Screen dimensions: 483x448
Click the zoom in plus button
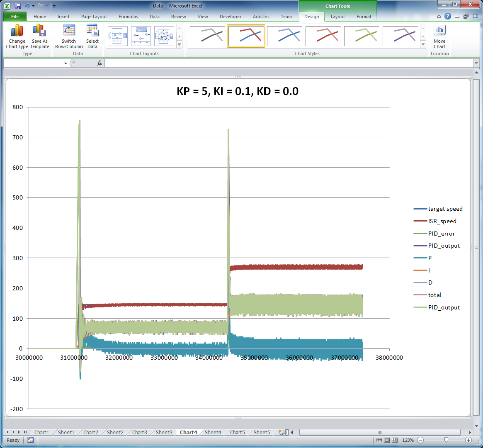click(468, 440)
